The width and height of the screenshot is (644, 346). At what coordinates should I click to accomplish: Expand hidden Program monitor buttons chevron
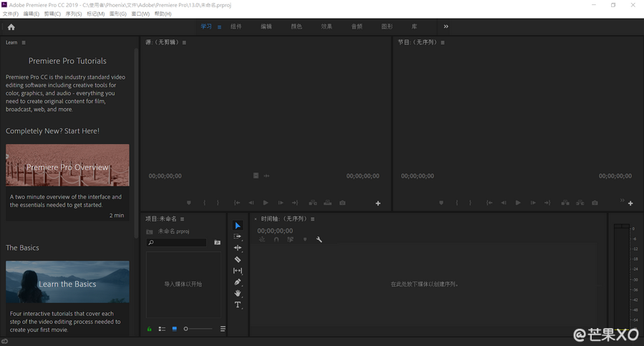[x=622, y=201]
